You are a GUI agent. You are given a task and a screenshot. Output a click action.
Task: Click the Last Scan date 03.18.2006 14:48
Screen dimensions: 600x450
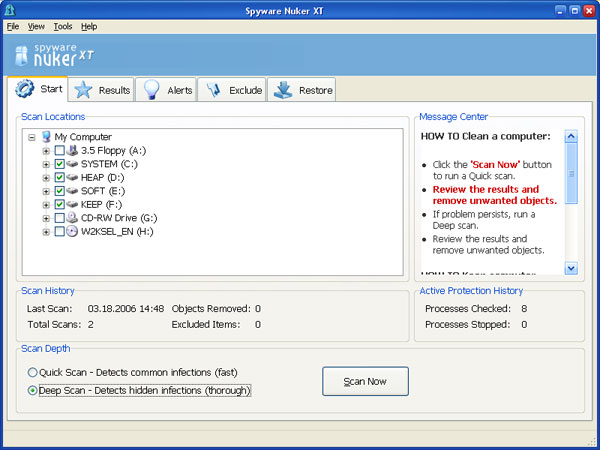(126, 308)
